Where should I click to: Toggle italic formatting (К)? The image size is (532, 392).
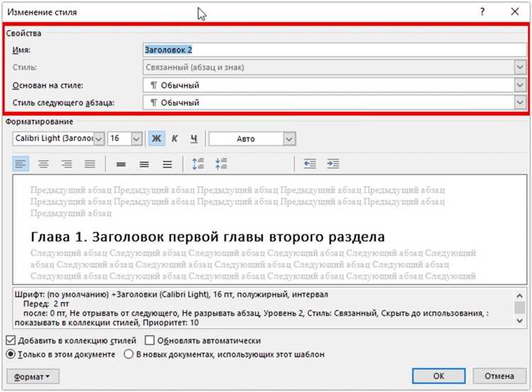coord(174,138)
